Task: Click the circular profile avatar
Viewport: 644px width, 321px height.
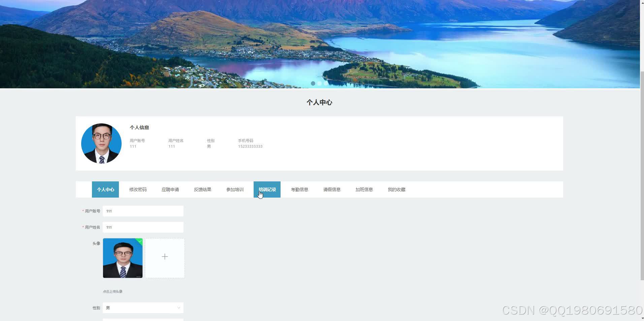Action: coord(101,143)
